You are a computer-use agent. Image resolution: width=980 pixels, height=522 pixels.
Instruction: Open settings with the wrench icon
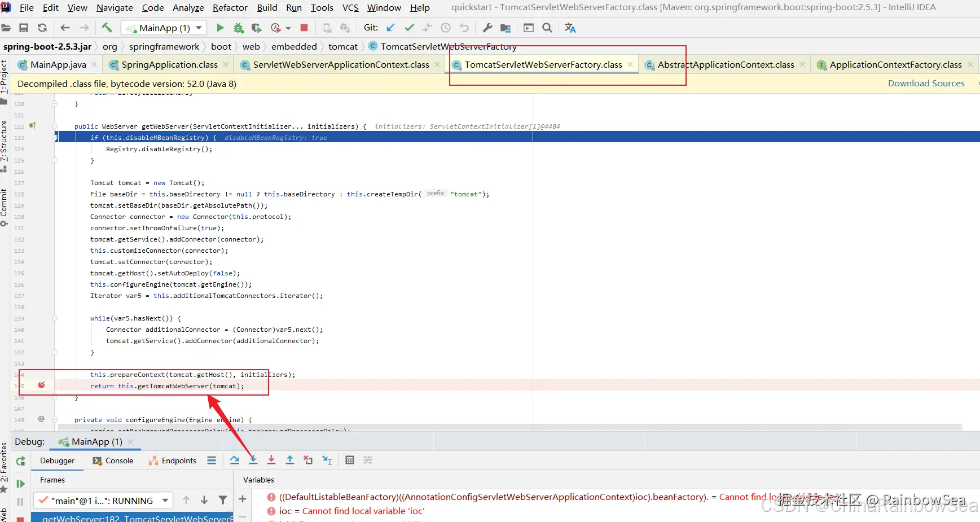click(487, 28)
